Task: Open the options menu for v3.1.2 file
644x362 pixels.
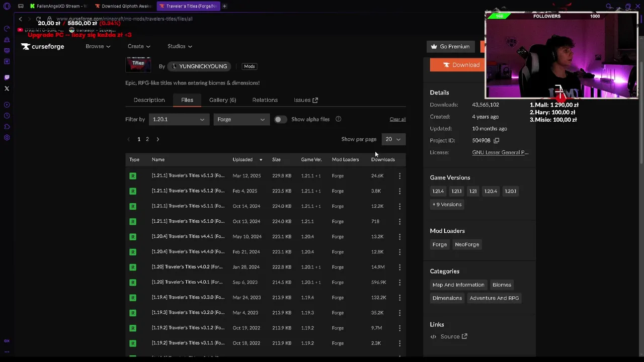Action: (x=399, y=328)
